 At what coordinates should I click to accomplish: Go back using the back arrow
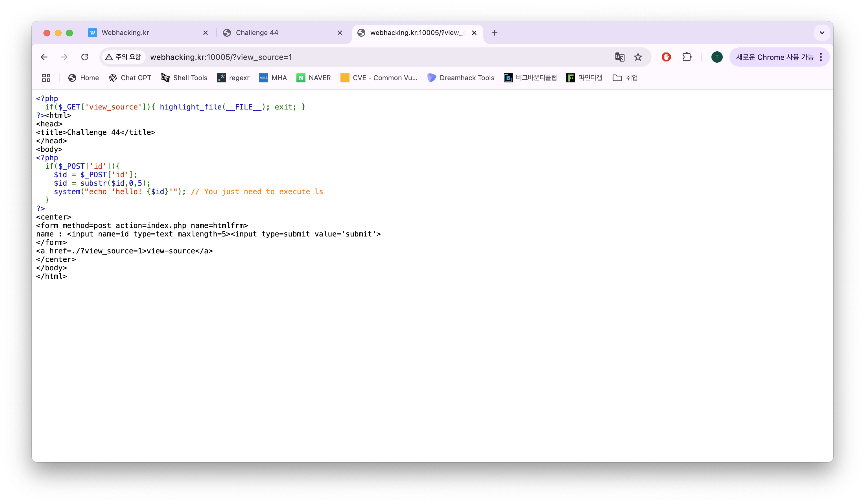point(44,57)
